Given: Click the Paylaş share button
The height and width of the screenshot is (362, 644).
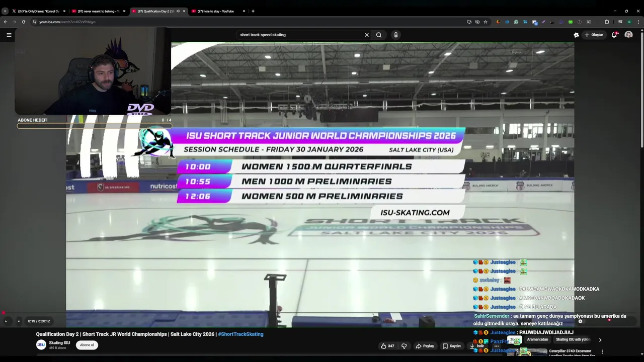Looking at the screenshot, I should tap(425, 346).
